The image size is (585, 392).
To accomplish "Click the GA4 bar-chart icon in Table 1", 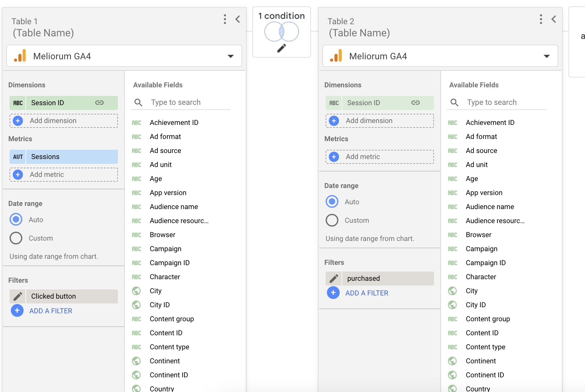I will tap(20, 56).
